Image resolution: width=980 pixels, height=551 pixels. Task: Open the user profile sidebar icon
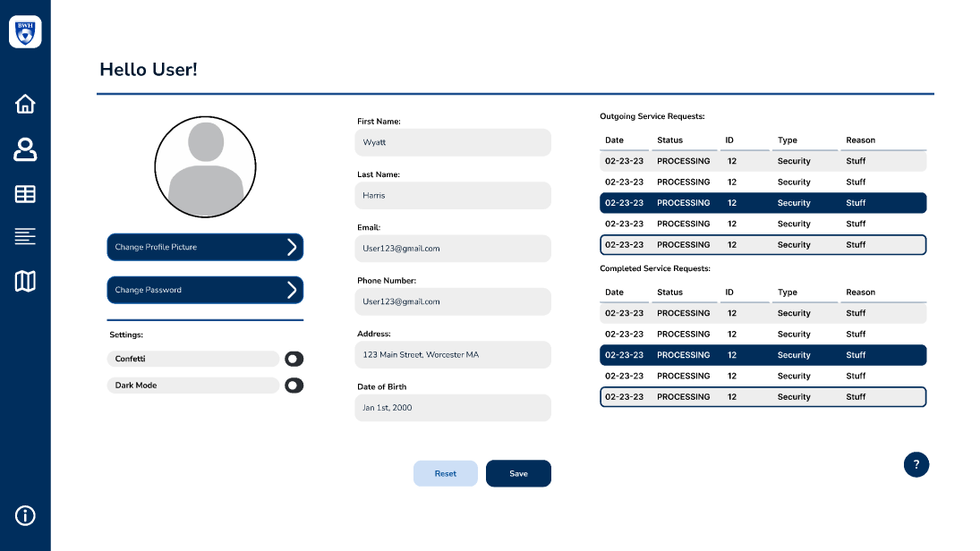[x=25, y=149]
